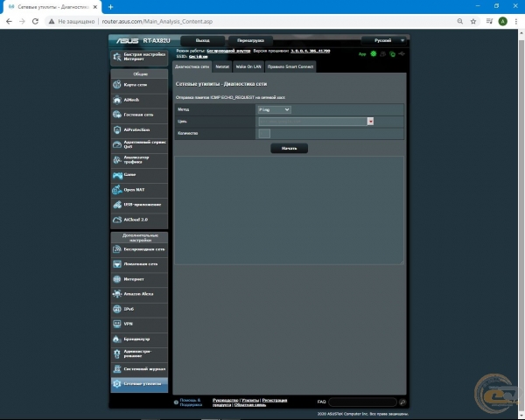The width and height of the screenshot is (525, 420).
Task: Open the Chrome three-dot menu
Action: [x=516, y=21]
